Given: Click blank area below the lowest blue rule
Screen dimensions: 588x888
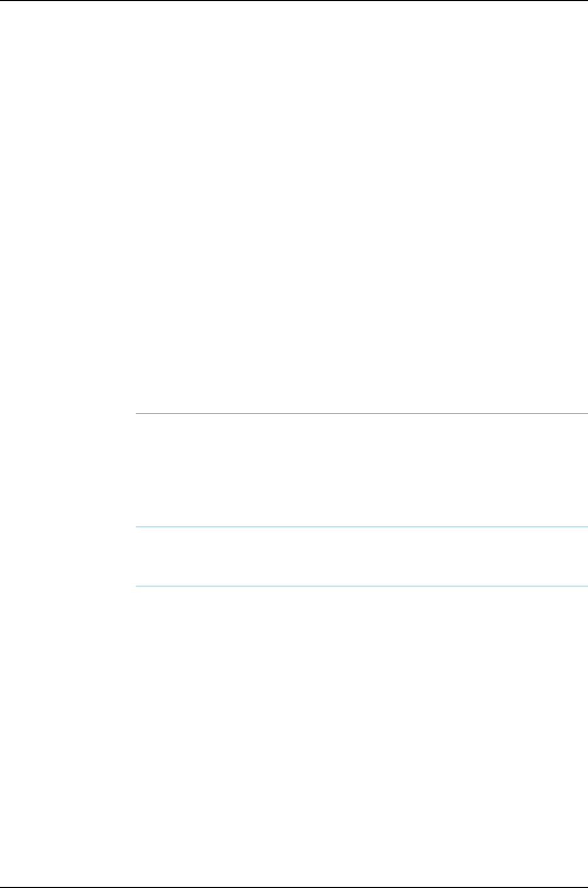Looking at the screenshot, I should (361, 737).
